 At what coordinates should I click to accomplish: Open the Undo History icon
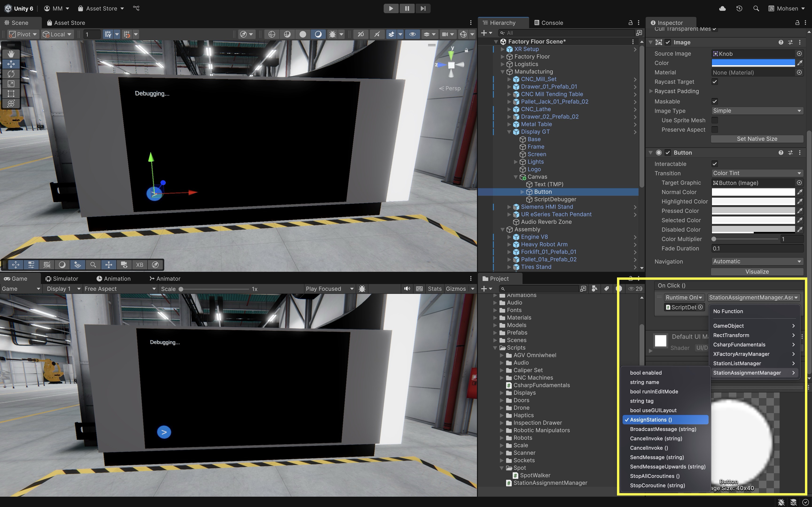(739, 8)
